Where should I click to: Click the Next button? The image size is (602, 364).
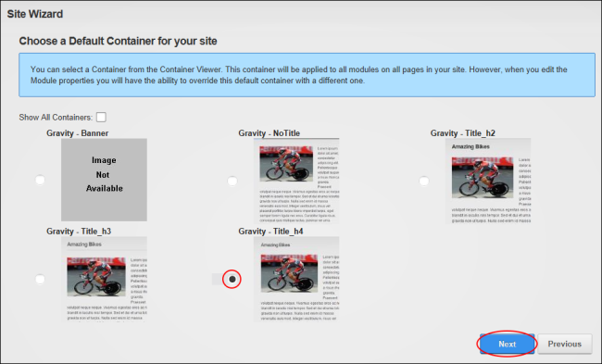tap(507, 344)
